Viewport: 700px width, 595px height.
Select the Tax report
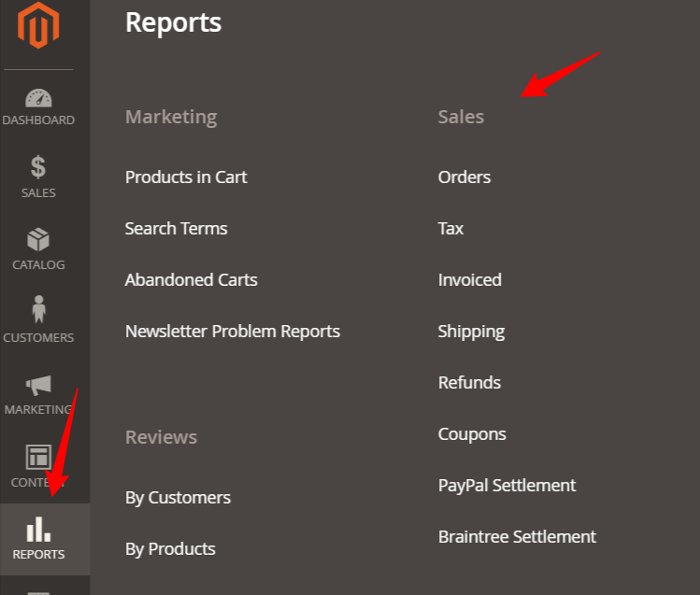(x=450, y=229)
